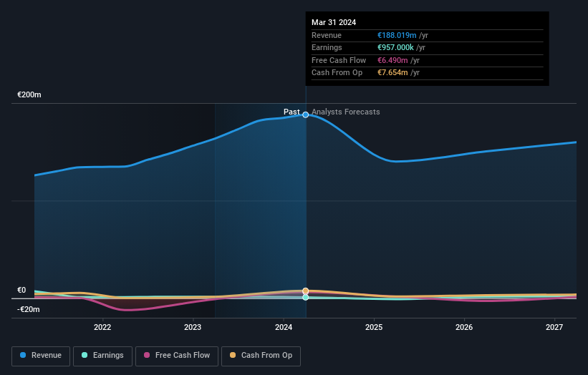This screenshot has height=375, width=588.
Task: Click the 2024 x-axis label
Action: [x=284, y=327]
